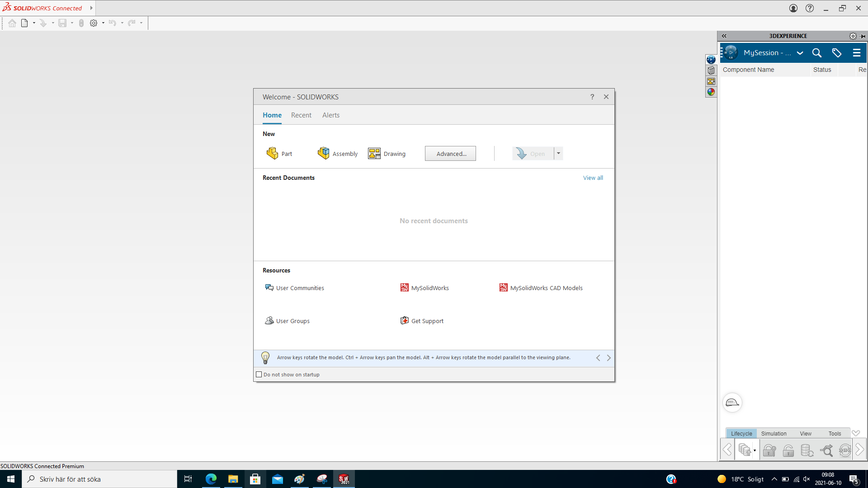Image resolution: width=868 pixels, height=488 pixels.
Task: Show the next tip with right arrow
Action: point(609,358)
